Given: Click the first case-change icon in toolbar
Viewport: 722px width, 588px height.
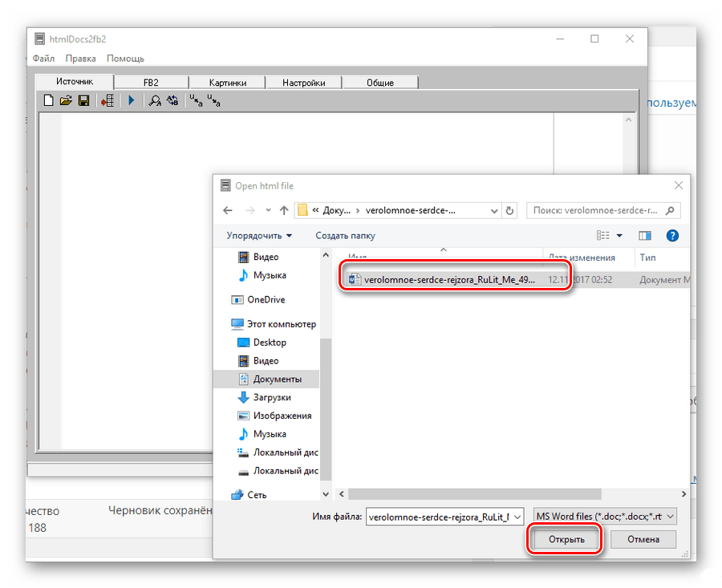Looking at the screenshot, I should (x=197, y=100).
